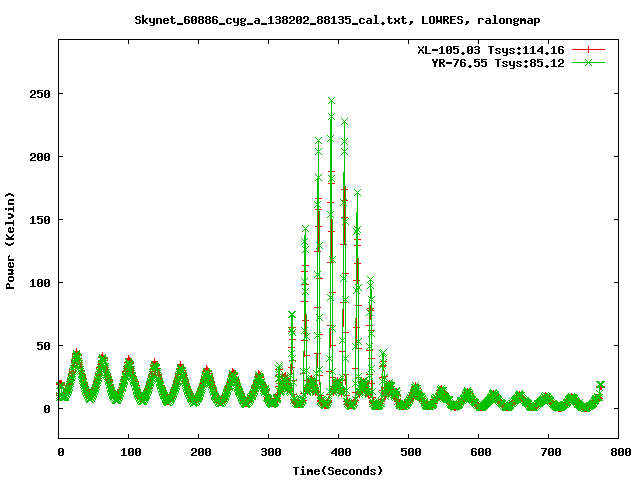Click the x-axis tick value 500
640x480 pixels.
411,452
